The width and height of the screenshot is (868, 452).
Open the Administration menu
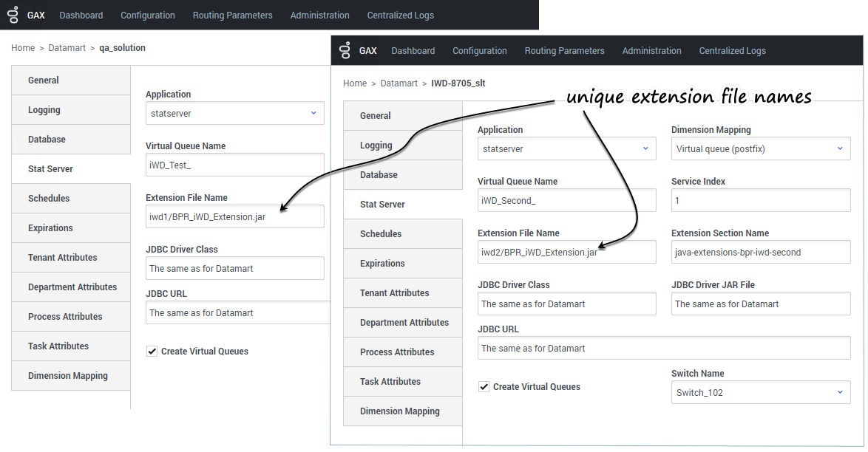(x=651, y=50)
